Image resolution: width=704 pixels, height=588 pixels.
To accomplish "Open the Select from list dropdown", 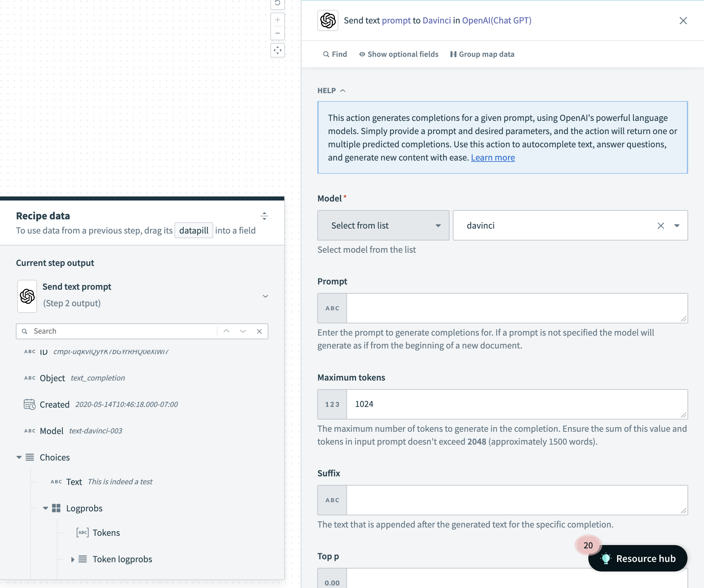I will [x=383, y=226].
